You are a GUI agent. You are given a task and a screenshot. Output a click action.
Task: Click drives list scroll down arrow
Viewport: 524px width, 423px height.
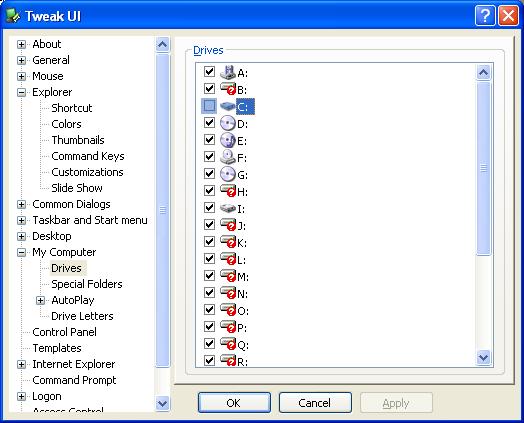point(484,358)
